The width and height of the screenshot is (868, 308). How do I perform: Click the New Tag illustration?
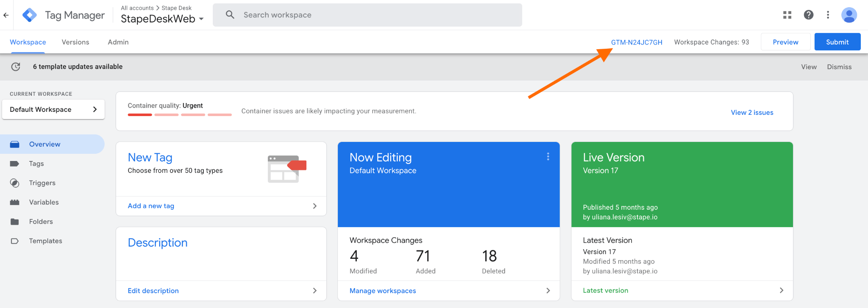pos(287,169)
